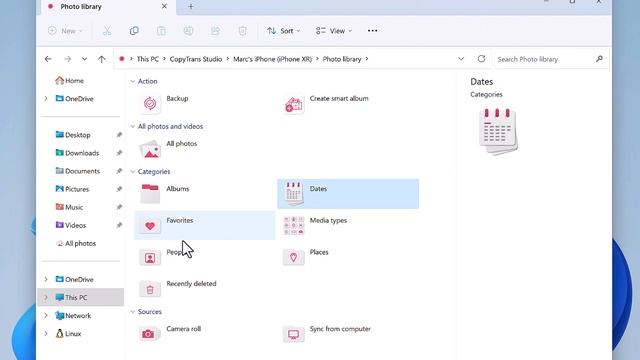Open the address bar history dropdown
Viewport: 640px width, 360px height.
coord(461,59)
